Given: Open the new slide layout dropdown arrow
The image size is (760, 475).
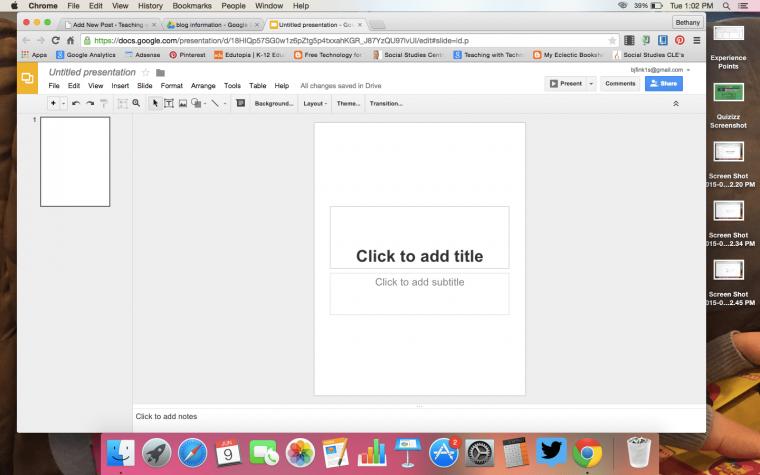Looking at the screenshot, I should click(x=63, y=103).
